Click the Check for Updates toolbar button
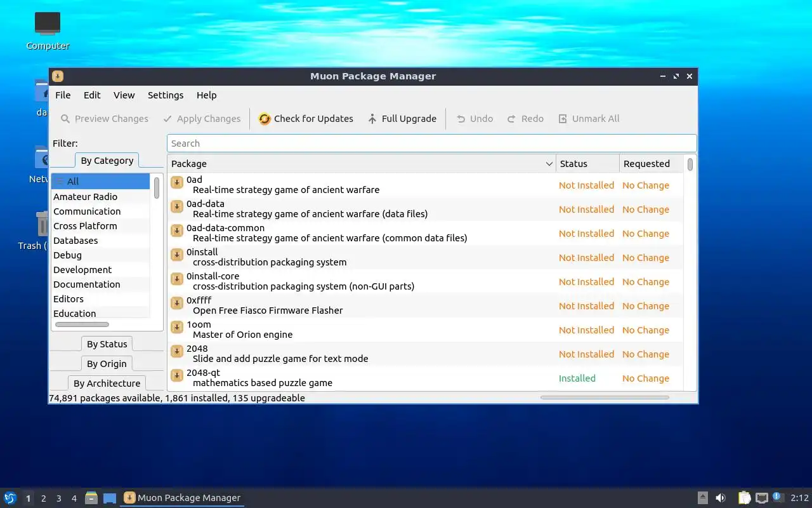 306,119
